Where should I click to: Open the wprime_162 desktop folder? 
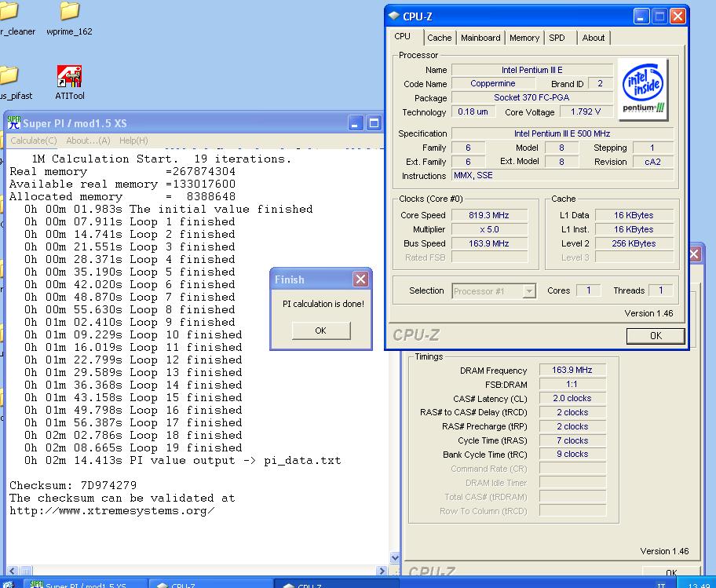click(x=69, y=18)
